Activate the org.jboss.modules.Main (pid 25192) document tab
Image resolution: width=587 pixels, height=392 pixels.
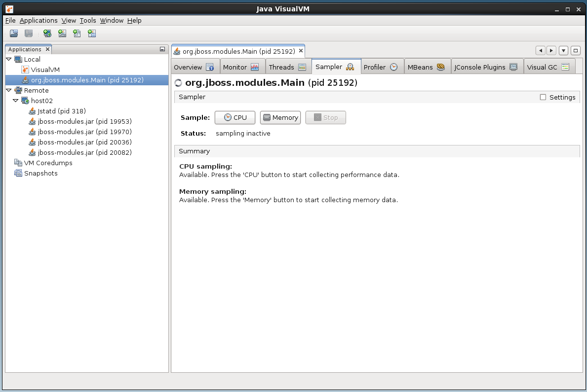(238, 51)
